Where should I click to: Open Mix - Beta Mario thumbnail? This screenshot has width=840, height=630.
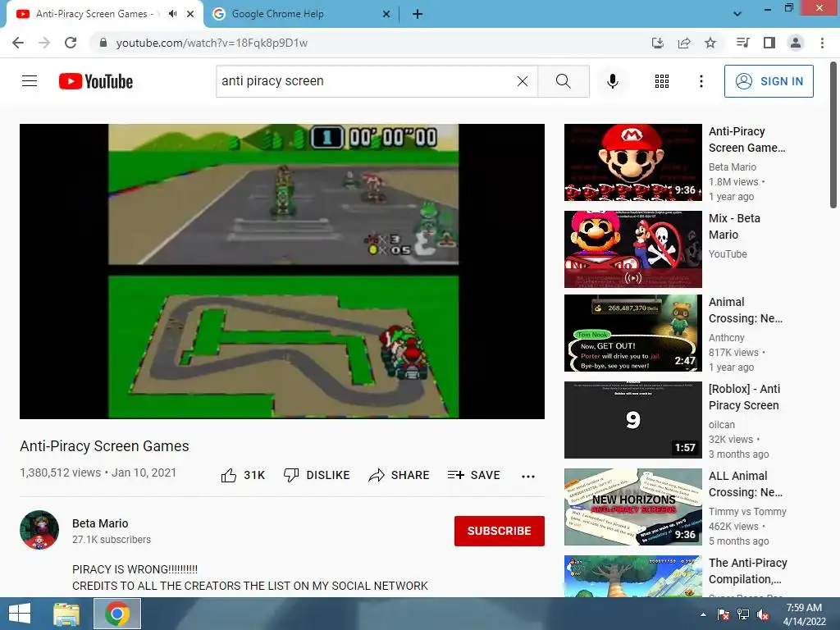click(x=632, y=249)
